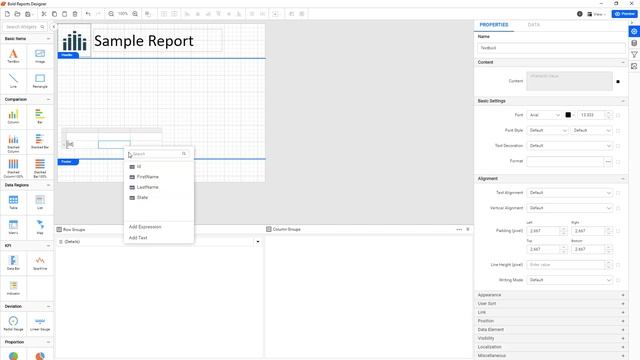The image size is (640, 360).
Task: Toggle the square beside Padding
Action: pos(618,231)
